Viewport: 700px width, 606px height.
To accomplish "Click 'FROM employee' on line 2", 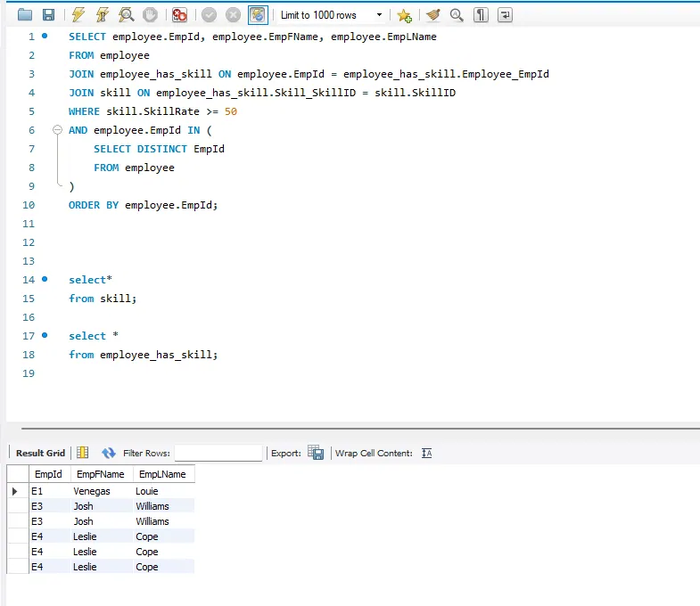I will pyautogui.click(x=109, y=55).
